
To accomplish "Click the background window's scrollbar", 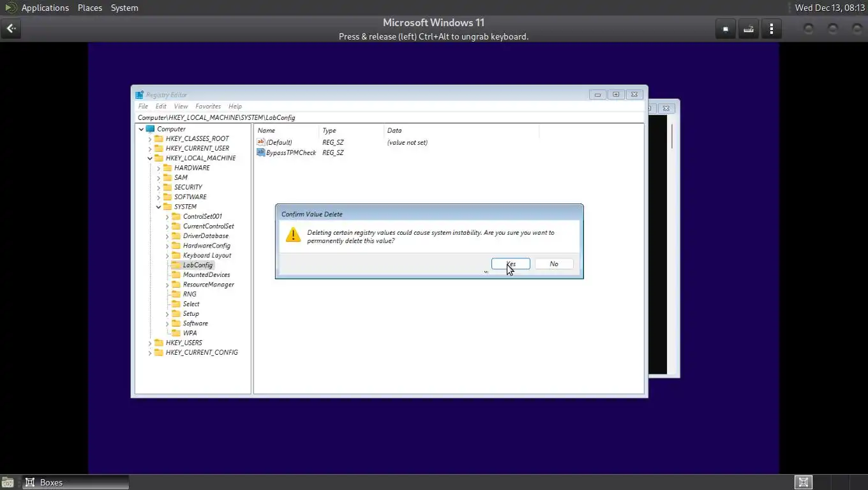I will 671,137.
